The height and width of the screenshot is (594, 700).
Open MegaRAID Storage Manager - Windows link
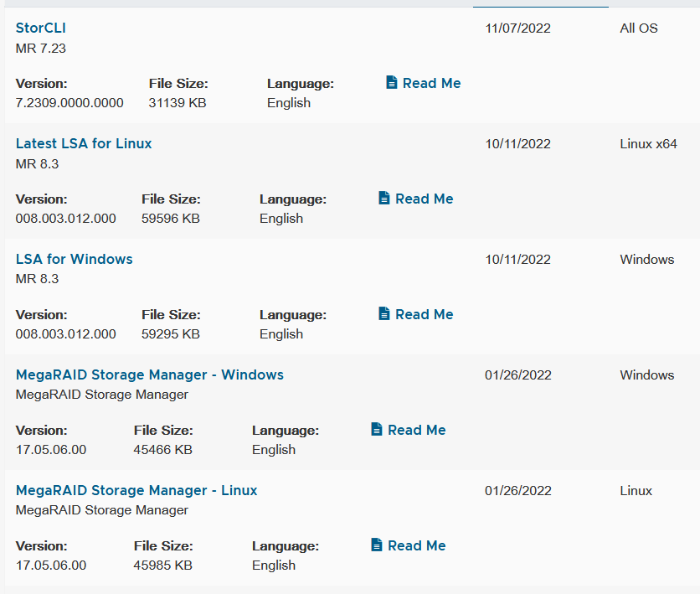(150, 374)
